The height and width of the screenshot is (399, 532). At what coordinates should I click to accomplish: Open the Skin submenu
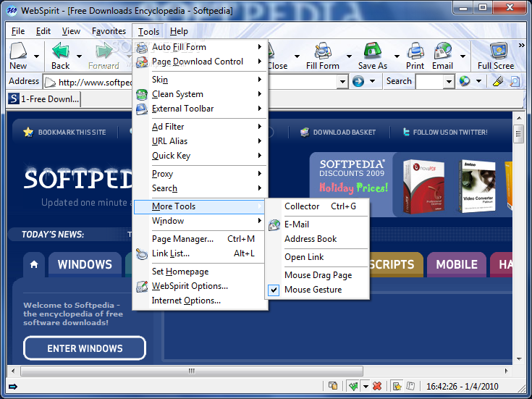click(x=200, y=80)
